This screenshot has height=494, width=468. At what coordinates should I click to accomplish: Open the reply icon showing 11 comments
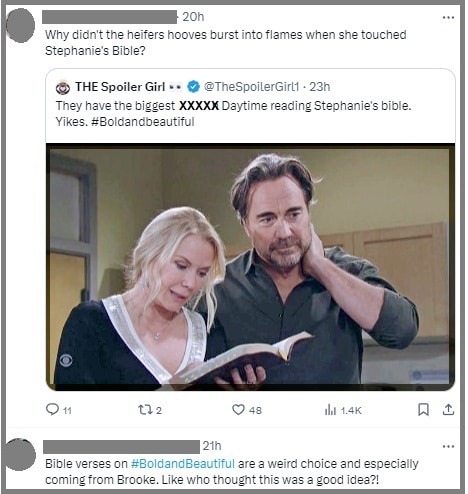tap(52, 409)
